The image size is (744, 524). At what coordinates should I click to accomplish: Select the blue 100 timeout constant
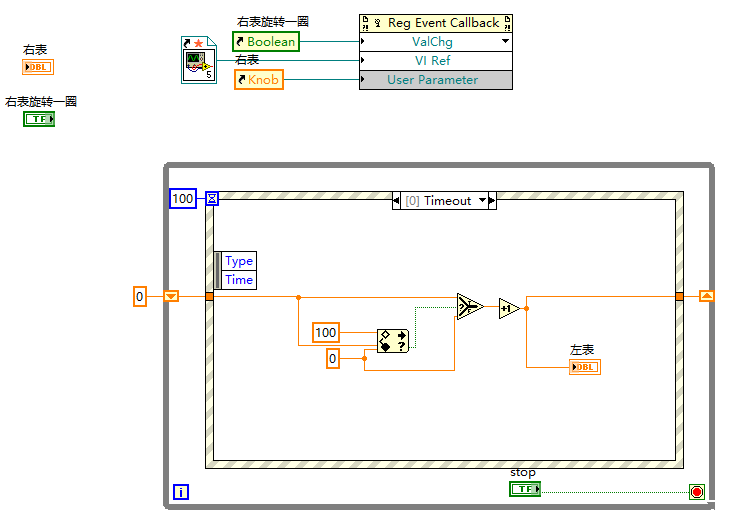coord(183,198)
